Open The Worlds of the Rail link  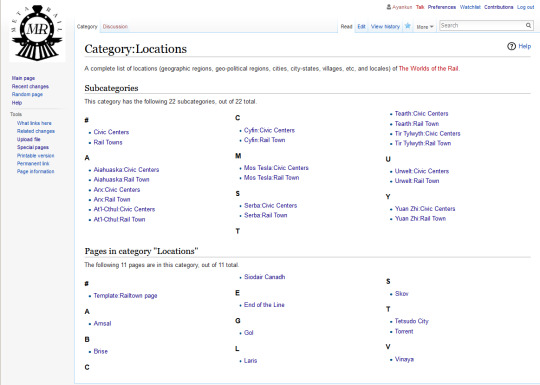click(429, 69)
